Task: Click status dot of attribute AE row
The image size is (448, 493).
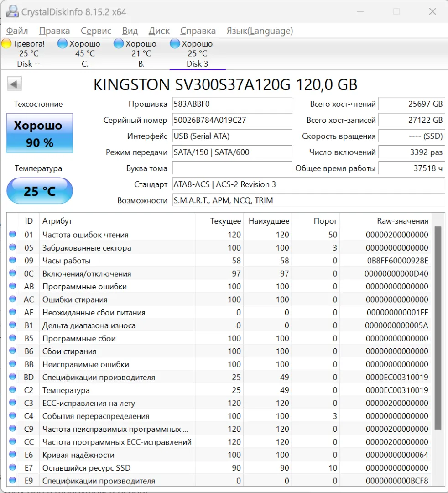Action: point(13,312)
